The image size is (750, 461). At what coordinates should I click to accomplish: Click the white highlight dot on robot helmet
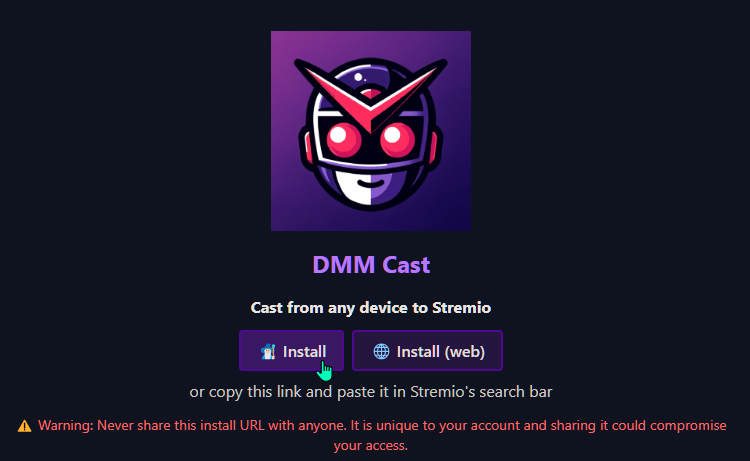tap(358, 77)
